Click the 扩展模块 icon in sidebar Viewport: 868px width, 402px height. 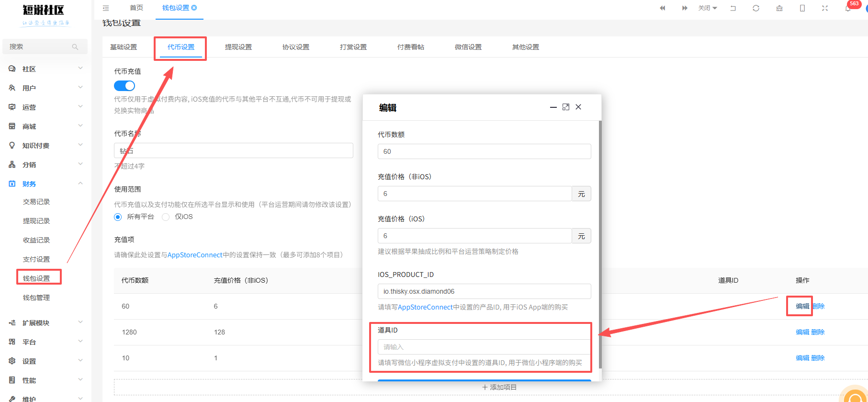point(12,323)
